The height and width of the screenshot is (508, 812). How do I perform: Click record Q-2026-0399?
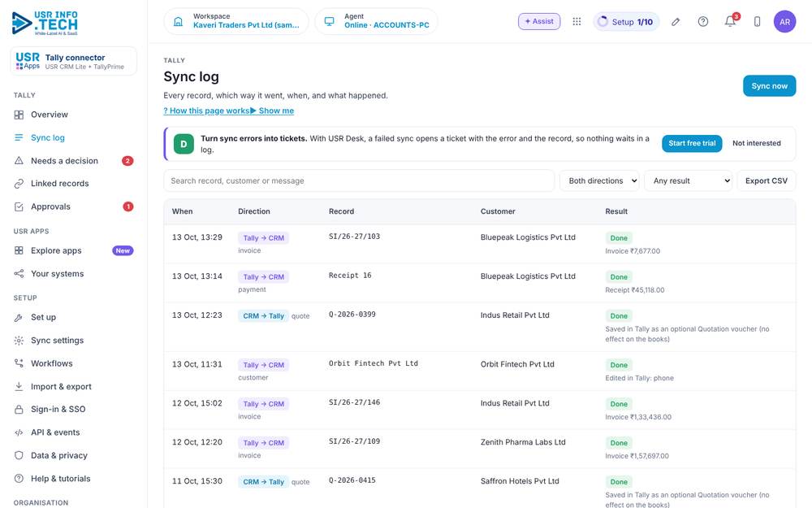click(352, 314)
